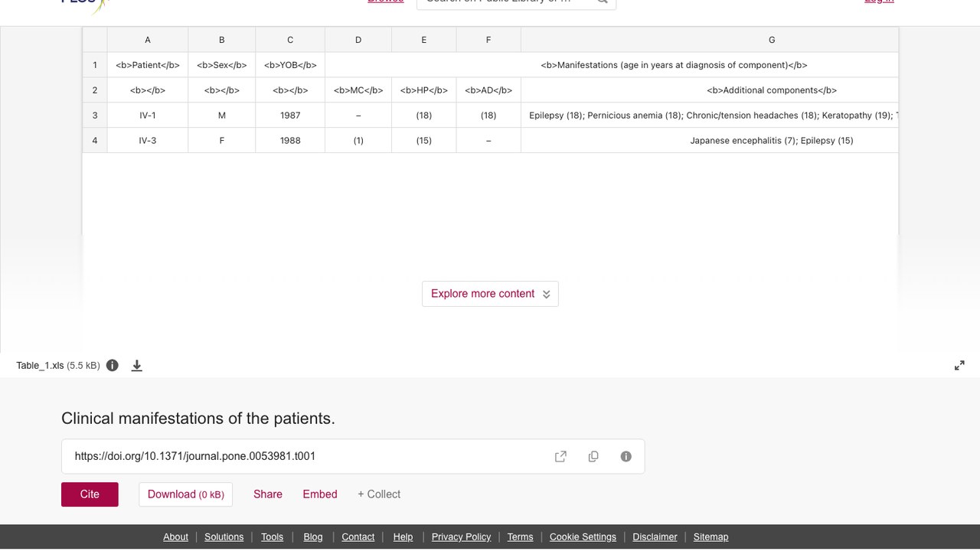Copy the DOI link with the copy icon

point(593,456)
